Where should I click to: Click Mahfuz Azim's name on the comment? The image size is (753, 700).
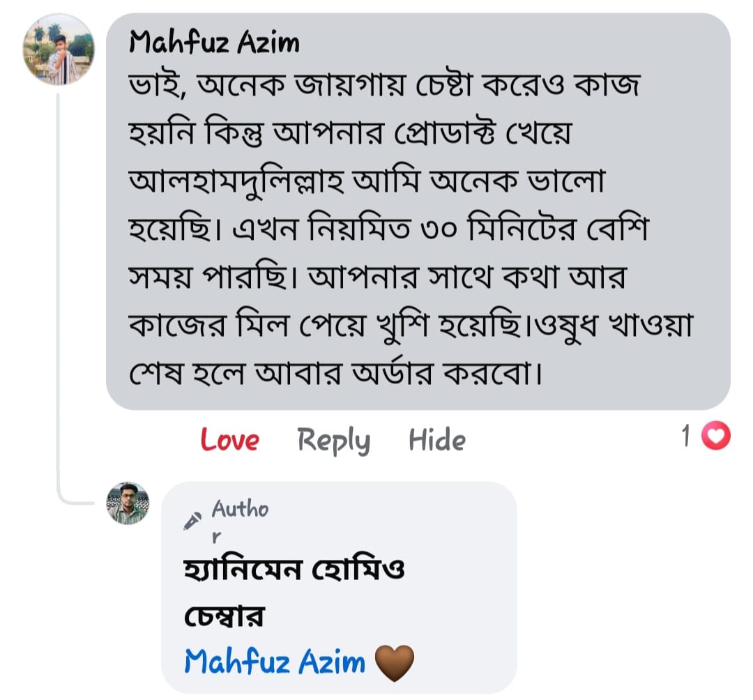(215, 43)
